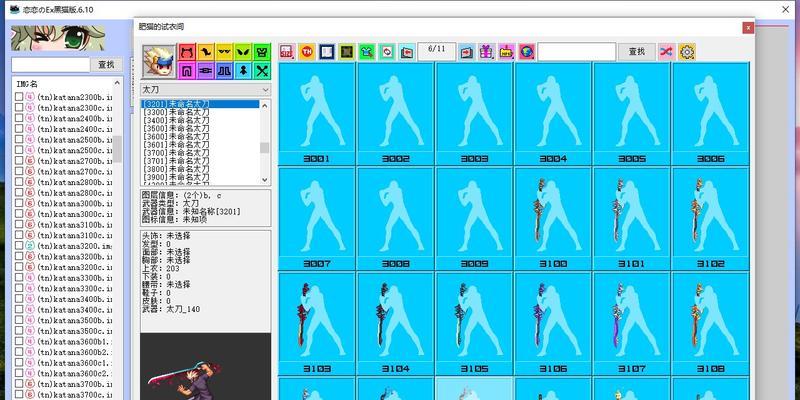Click the dark blue frame icon
Viewport: 800px width, 400px height.
(x=327, y=52)
